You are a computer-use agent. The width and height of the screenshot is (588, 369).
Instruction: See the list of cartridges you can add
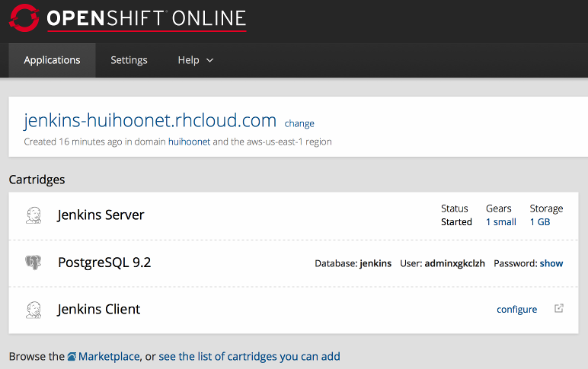[249, 356]
